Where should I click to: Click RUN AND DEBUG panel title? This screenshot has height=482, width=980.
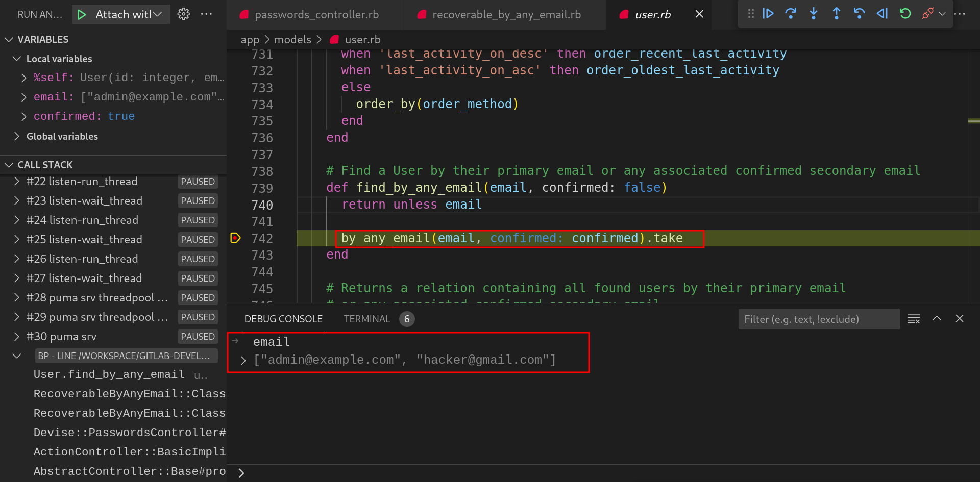coord(40,15)
